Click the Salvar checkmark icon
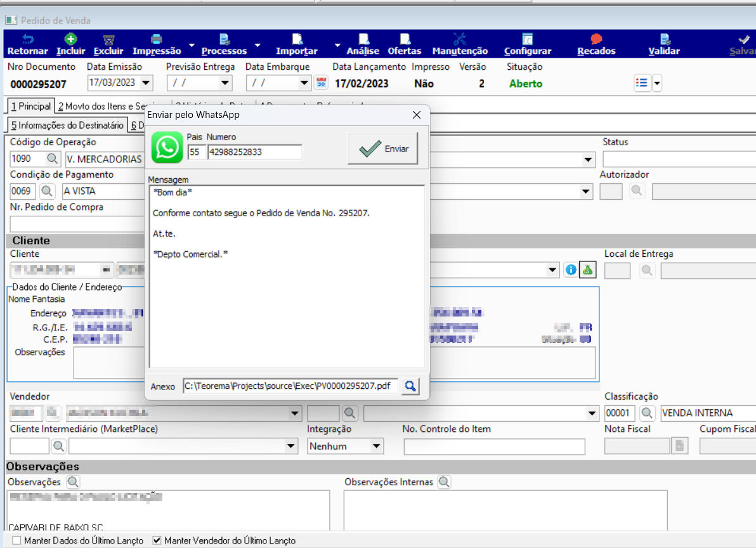 [743, 39]
